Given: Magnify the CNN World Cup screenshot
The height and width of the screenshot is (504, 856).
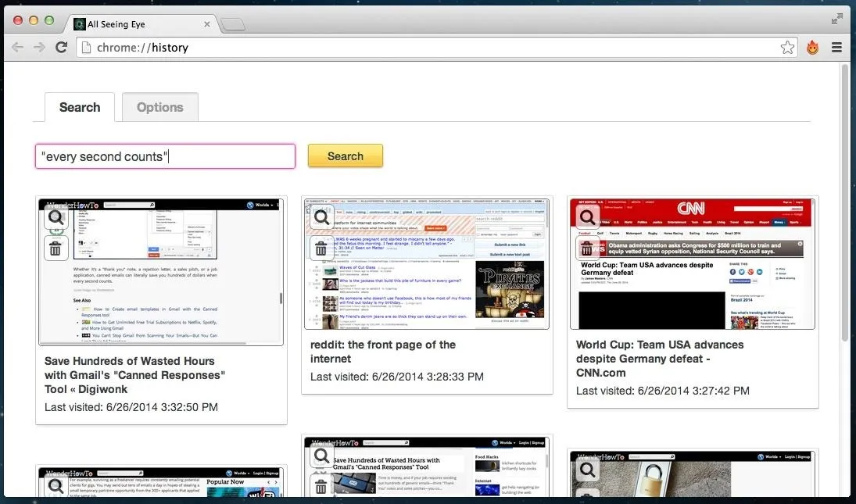Looking at the screenshot, I should (587, 217).
